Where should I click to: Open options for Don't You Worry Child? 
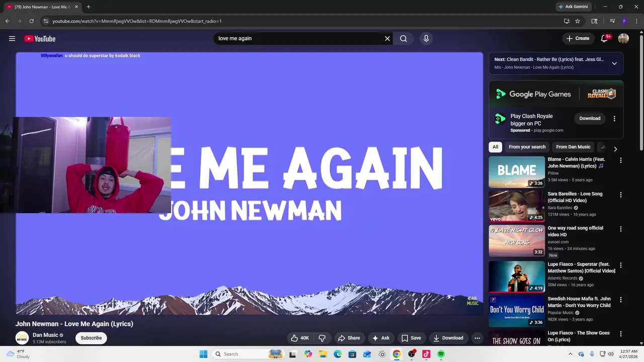pos(620,300)
